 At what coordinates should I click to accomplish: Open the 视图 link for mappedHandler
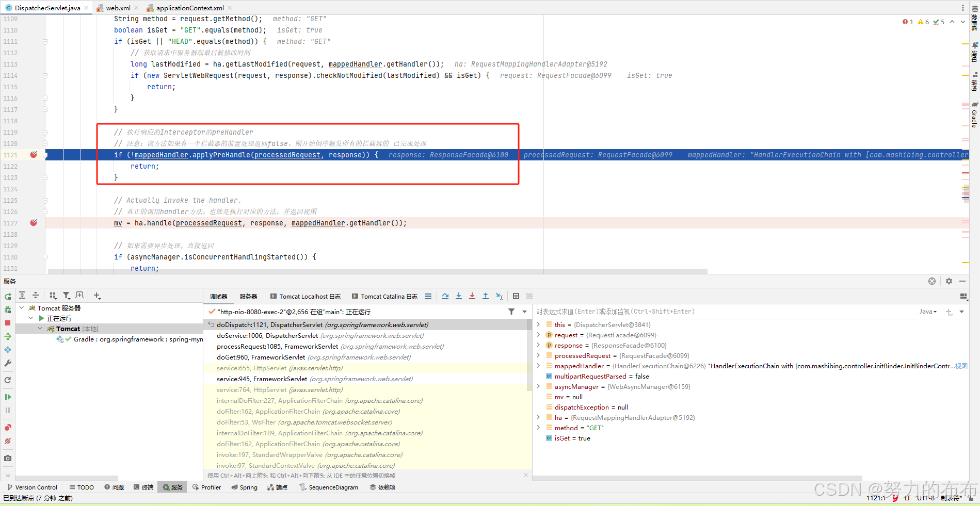[961, 366]
